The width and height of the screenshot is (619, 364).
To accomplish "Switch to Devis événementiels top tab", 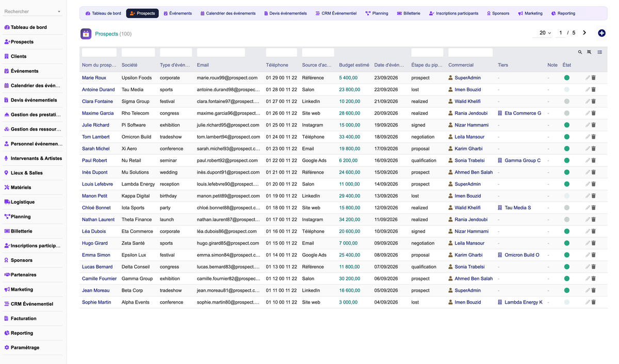I will (285, 13).
